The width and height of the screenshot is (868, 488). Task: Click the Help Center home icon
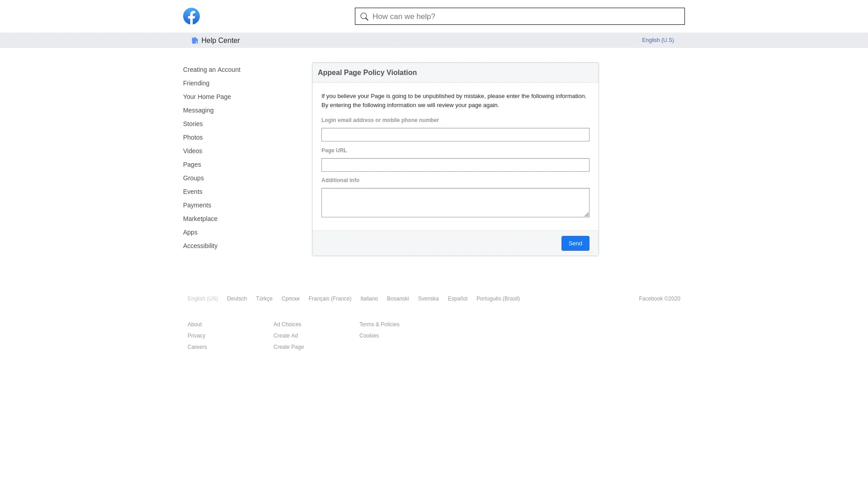tap(195, 40)
